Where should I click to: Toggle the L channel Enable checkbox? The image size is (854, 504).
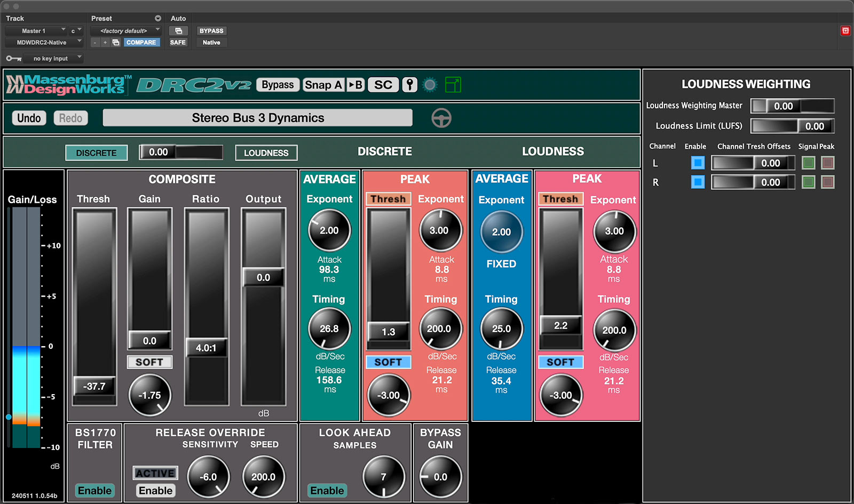click(x=698, y=163)
